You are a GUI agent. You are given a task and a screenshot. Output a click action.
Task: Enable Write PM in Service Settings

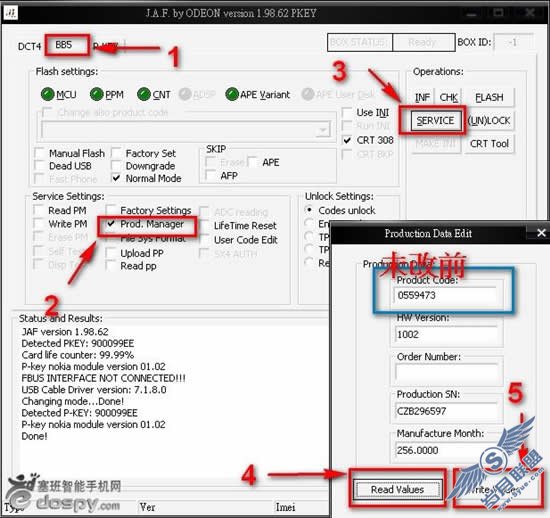(x=38, y=224)
